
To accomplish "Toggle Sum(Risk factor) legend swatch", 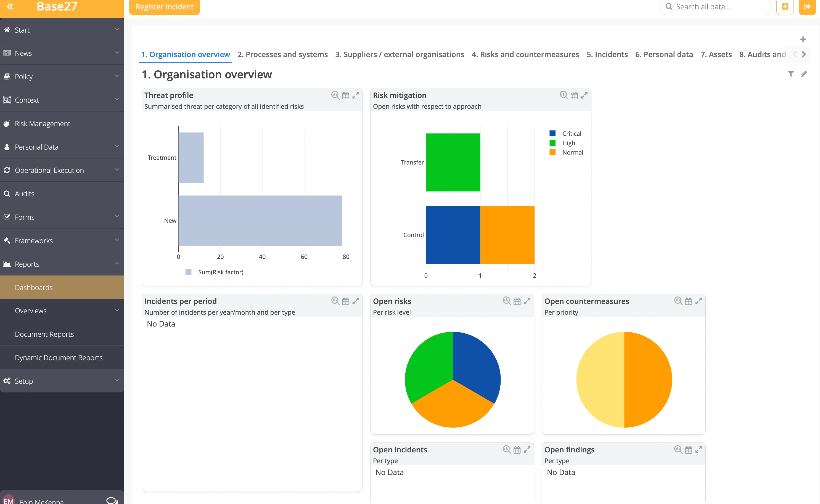I will (188, 272).
